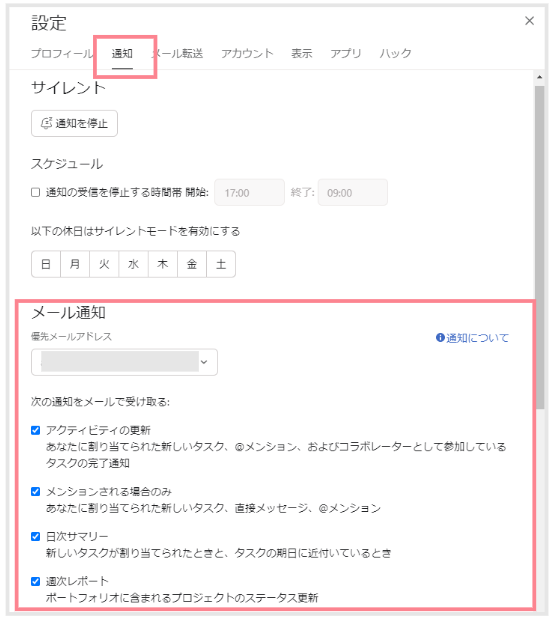Image resolution: width=552 pixels, height=623 pixels.
Task: Select 日 day button
Action: (x=46, y=264)
